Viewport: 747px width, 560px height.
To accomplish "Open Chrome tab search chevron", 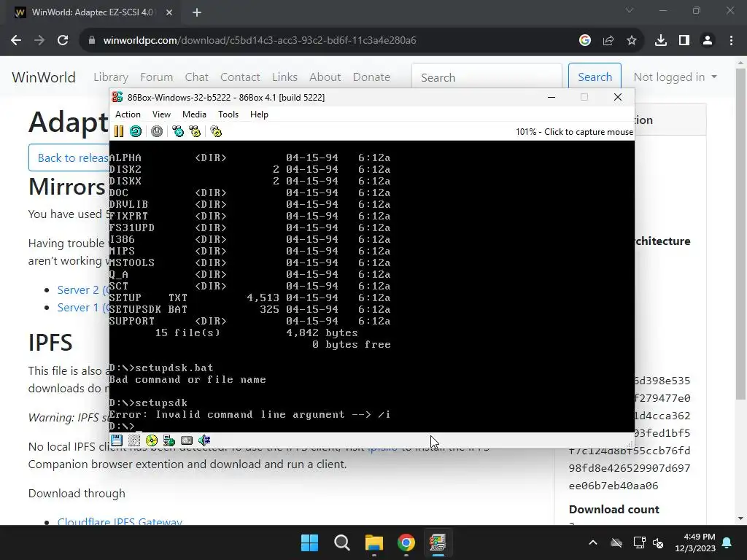I will 630,10.
